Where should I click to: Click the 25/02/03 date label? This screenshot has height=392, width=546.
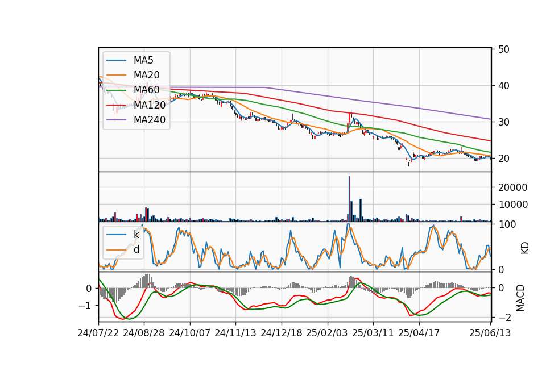327,333
